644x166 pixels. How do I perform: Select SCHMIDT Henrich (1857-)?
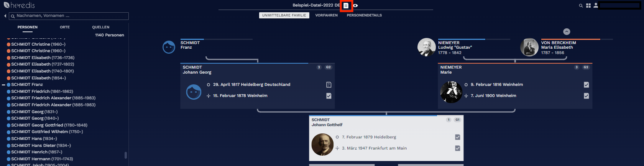click(x=37, y=152)
